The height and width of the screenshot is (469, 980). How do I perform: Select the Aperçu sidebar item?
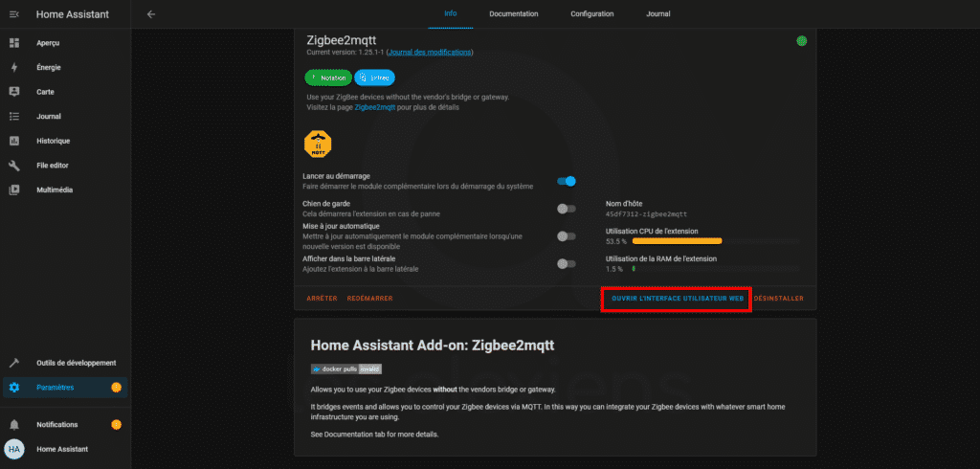tap(66, 42)
